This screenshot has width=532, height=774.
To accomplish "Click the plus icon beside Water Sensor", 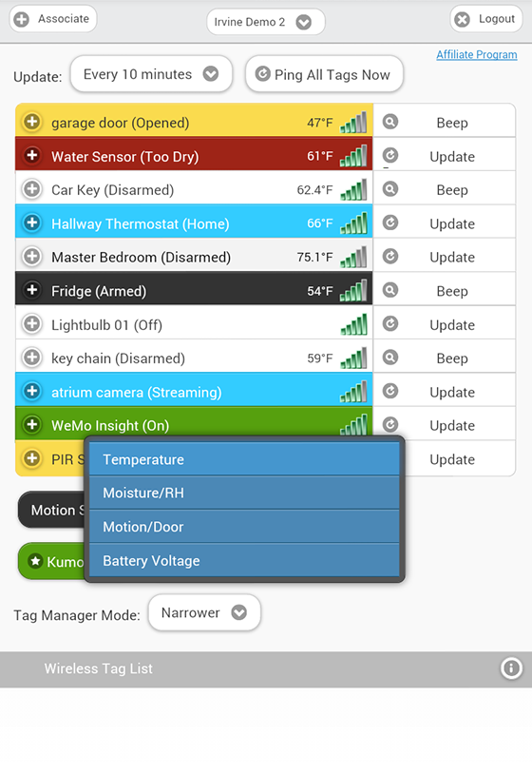I will (32, 155).
